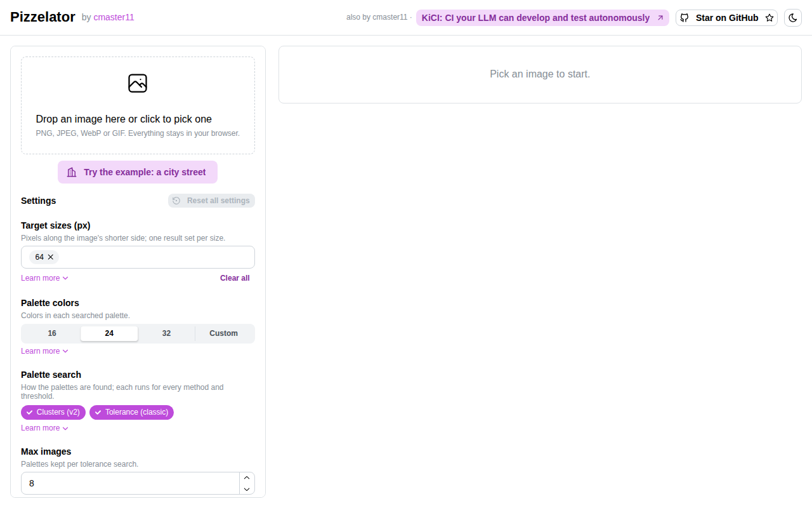The height and width of the screenshot is (508, 812).
Task: Decrease Max images with the down arrow
Action: click(x=247, y=489)
